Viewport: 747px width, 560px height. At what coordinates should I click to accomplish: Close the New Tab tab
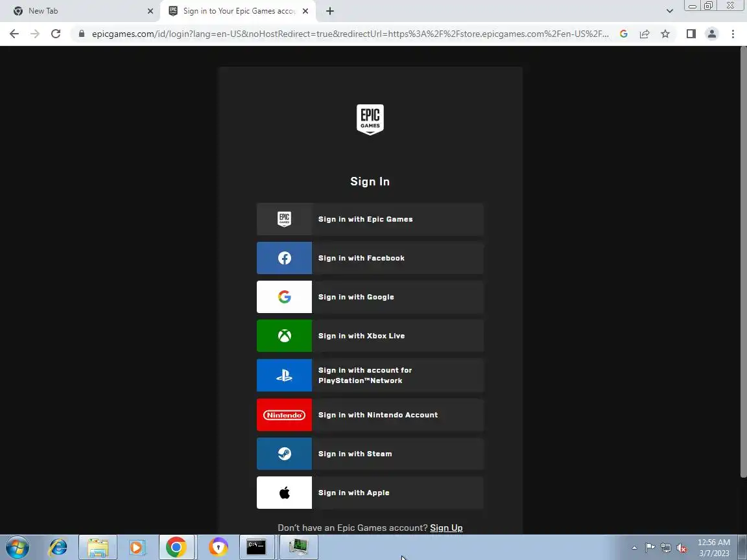[x=150, y=11]
